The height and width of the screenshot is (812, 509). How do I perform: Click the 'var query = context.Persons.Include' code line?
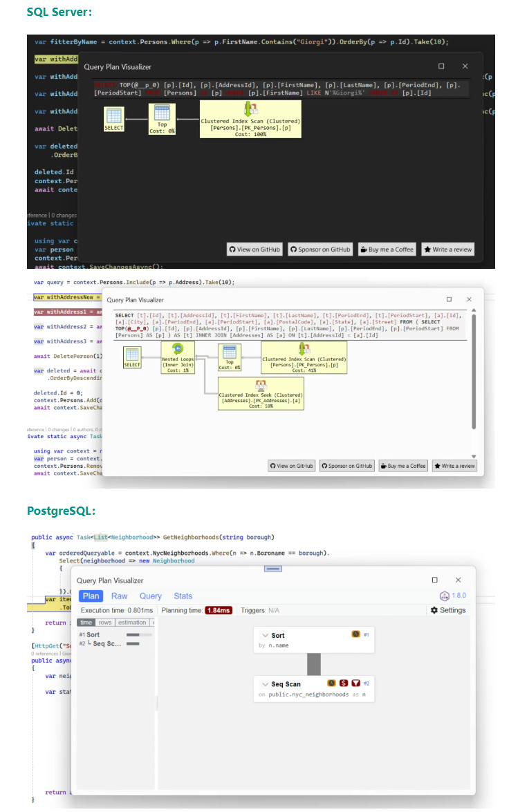[134, 282]
